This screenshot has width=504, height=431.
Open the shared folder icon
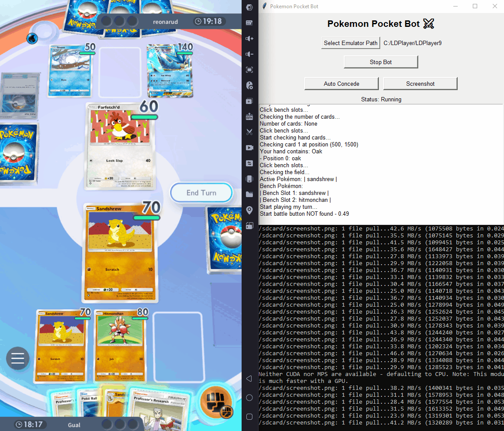[x=249, y=194]
